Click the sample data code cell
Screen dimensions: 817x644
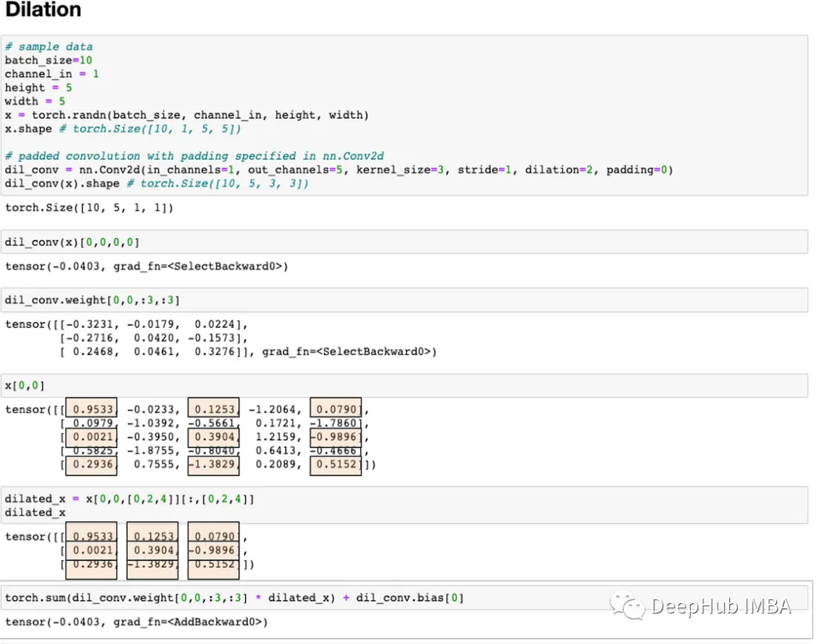point(404,115)
